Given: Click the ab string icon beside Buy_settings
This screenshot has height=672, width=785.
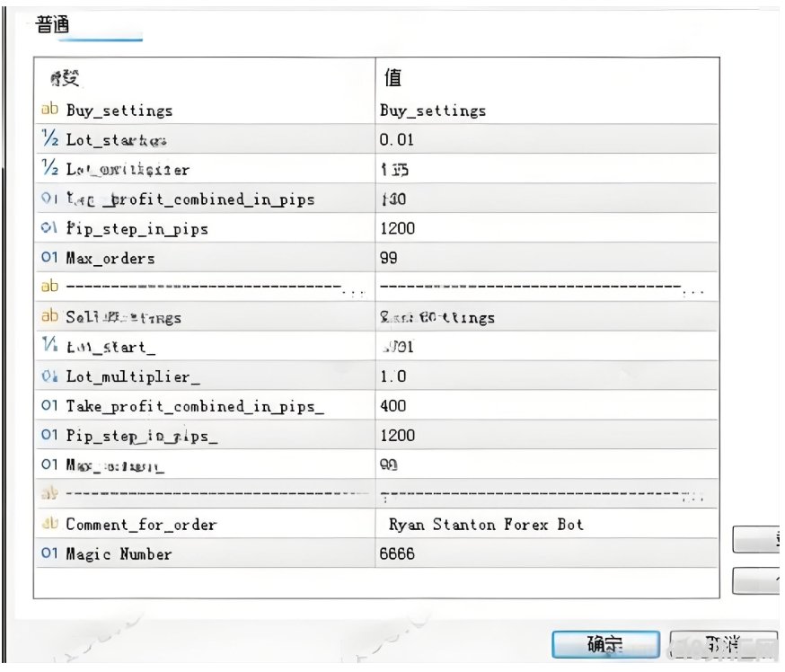Looking at the screenshot, I should coord(49,109).
